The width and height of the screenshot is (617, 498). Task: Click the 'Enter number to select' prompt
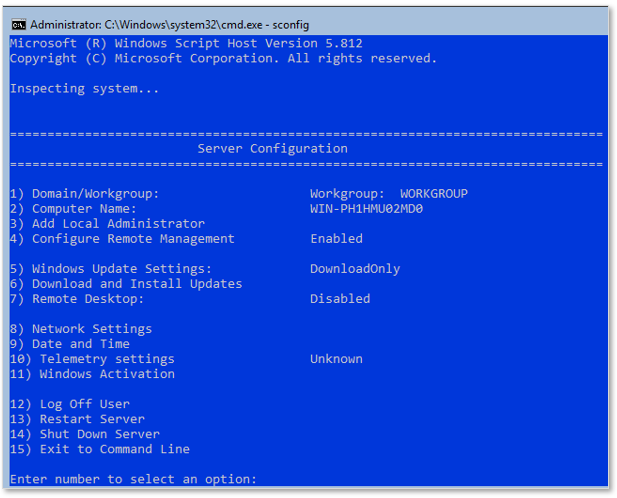(x=133, y=479)
